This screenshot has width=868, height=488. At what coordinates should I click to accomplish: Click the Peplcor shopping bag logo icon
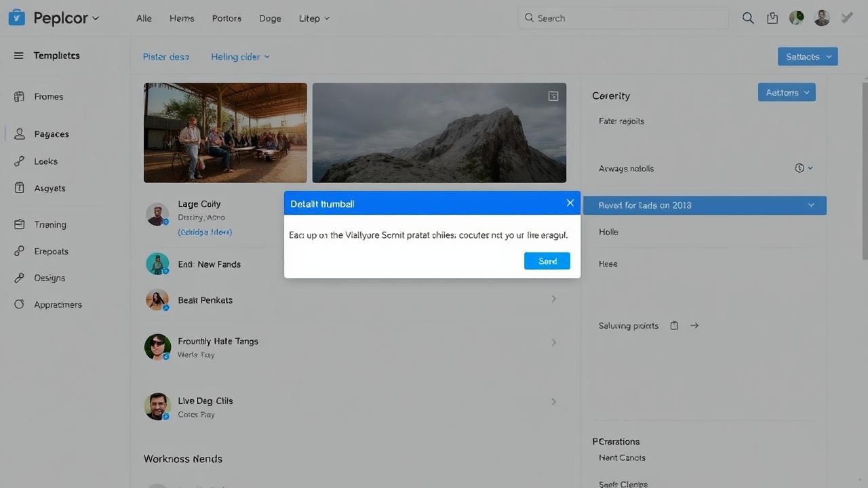point(16,18)
